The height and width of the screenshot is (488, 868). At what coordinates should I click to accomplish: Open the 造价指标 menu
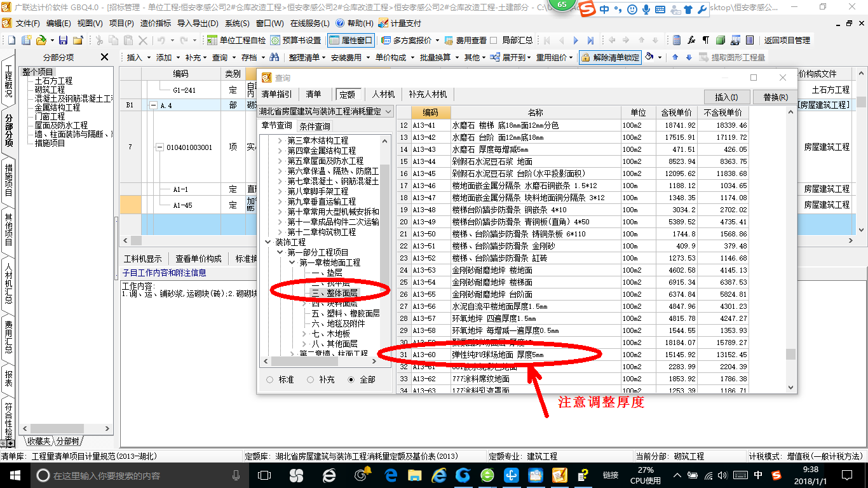pos(155,23)
